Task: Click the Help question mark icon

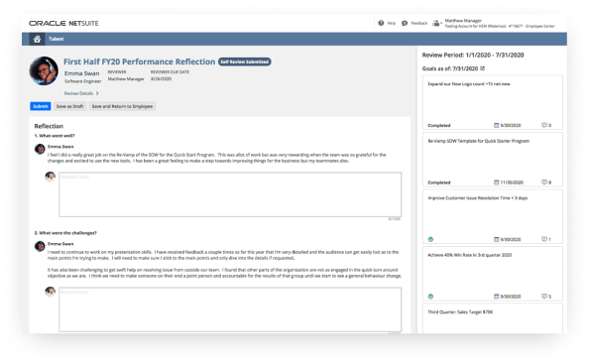Action: point(381,23)
